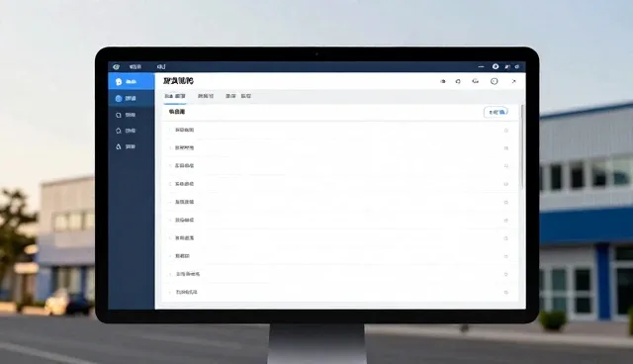Screen dimensions: 633x364
Task: Click the small icon at first list row's end
Action: (x=505, y=131)
